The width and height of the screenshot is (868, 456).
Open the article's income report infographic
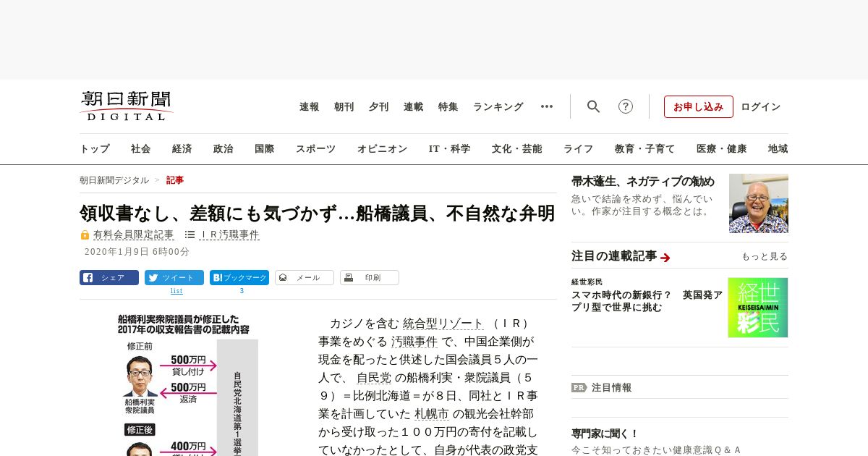187,384
